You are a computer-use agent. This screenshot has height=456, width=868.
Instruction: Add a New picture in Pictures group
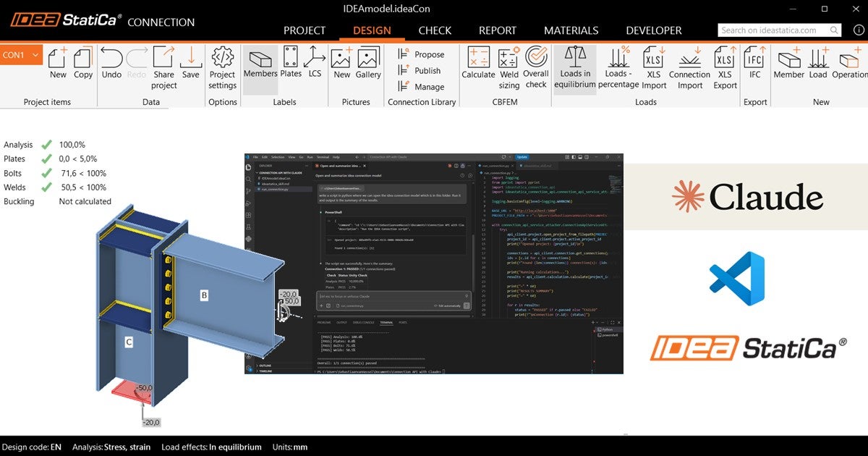pos(342,63)
